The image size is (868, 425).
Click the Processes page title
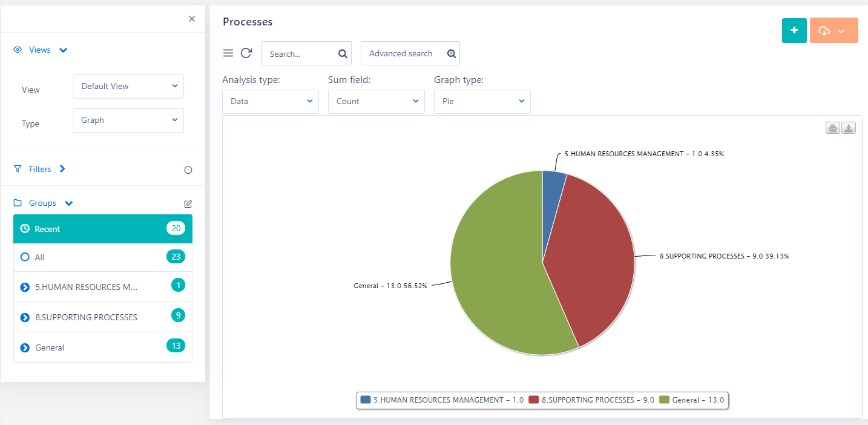tap(248, 22)
